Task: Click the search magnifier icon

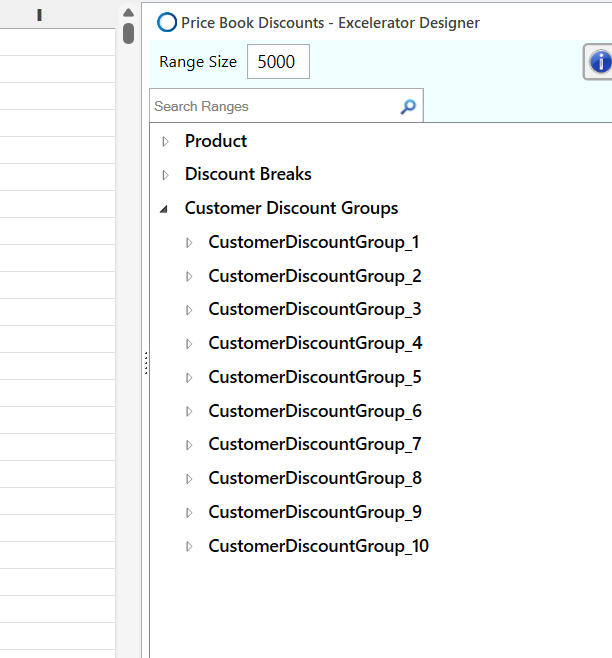Action: [x=408, y=107]
